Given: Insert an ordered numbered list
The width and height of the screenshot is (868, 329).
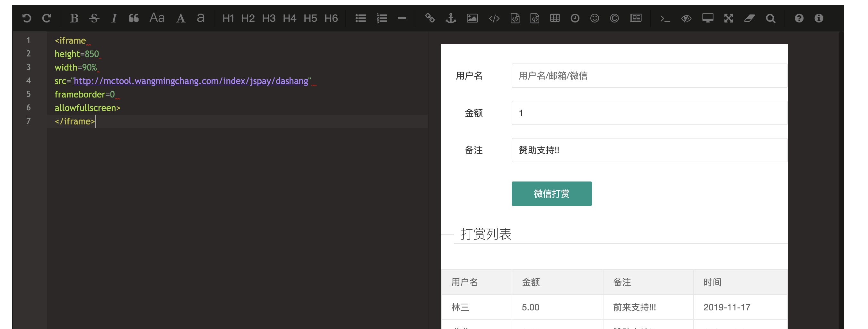Looking at the screenshot, I should (x=382, y=18).
